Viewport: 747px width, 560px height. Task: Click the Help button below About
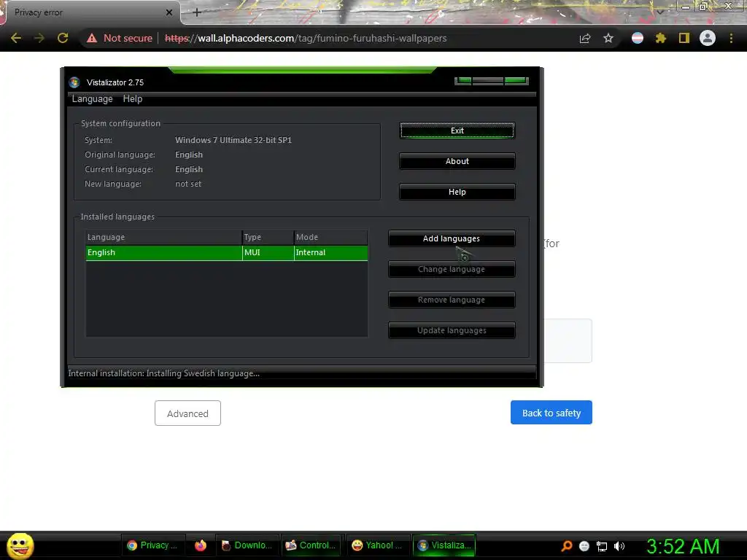pos(457,192)
